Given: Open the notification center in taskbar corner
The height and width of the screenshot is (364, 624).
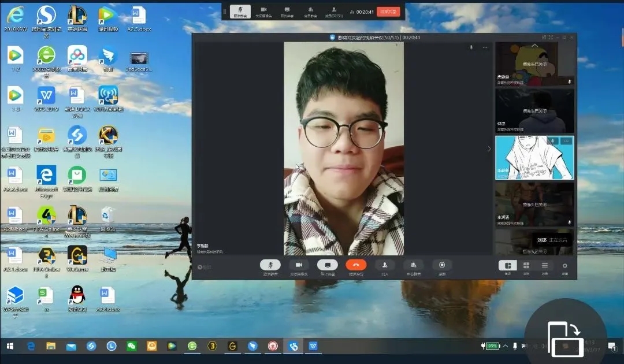Looking at the screenshot, I should (612, 347).
